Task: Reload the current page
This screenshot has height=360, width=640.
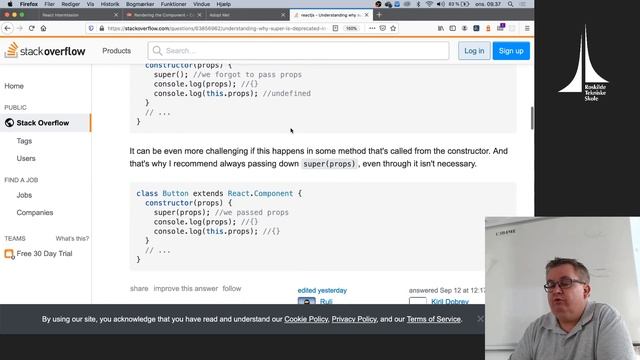Action: click(x=31, y=28)
